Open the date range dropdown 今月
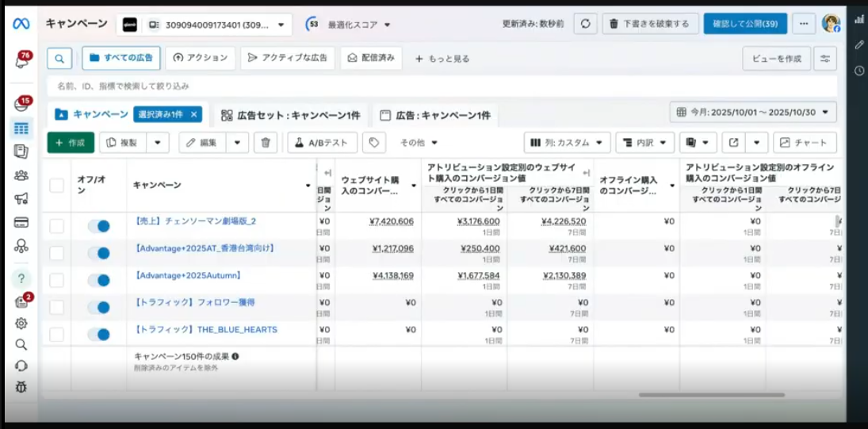This screenshot has width=868, height=429. coord(752,113)
